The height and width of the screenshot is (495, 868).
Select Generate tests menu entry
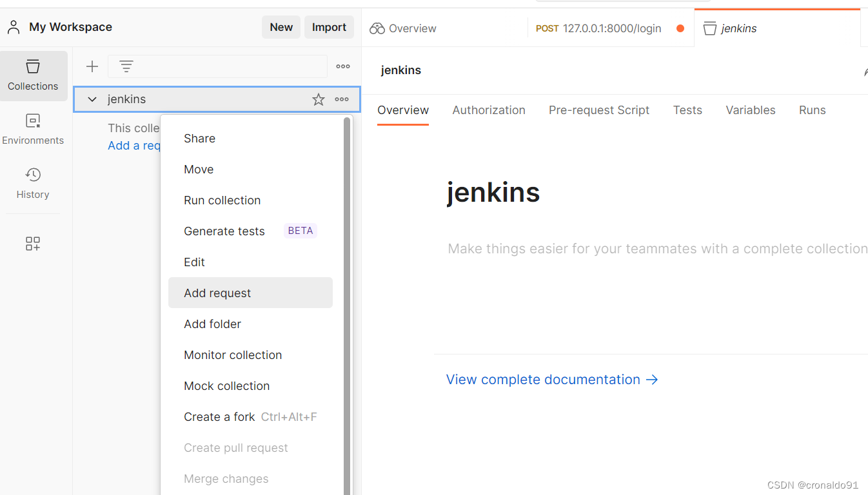[x=251, y=231]
